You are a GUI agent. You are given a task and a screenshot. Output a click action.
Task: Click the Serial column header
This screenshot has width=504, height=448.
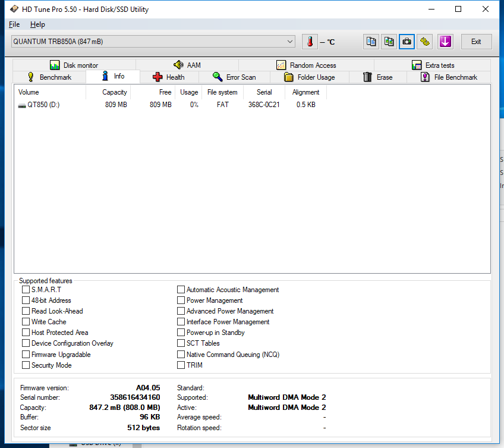point(264,92)
